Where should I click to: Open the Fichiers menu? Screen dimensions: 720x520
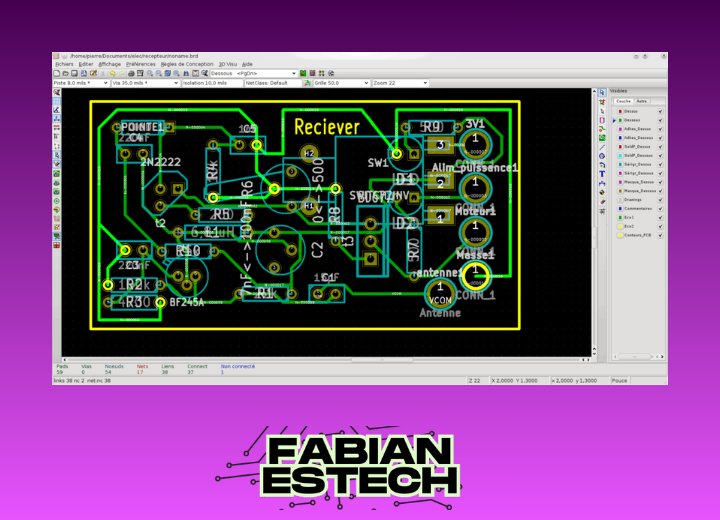click(x=64, y=64)
